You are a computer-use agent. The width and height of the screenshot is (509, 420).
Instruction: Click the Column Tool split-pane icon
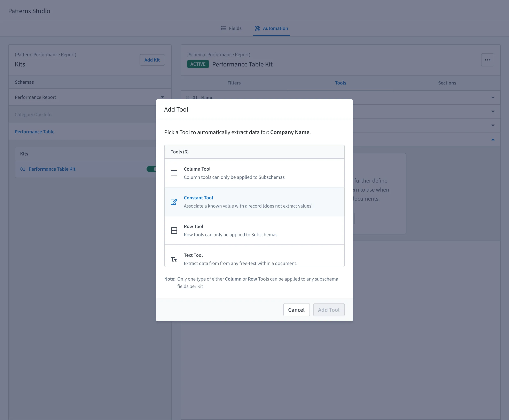coord(174,173)
